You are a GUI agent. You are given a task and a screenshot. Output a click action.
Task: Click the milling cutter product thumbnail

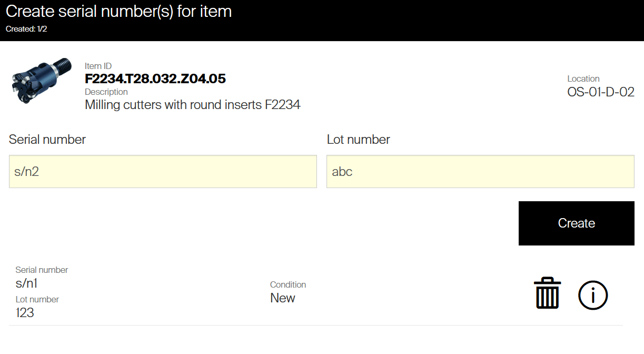click(x=42, y=80)
